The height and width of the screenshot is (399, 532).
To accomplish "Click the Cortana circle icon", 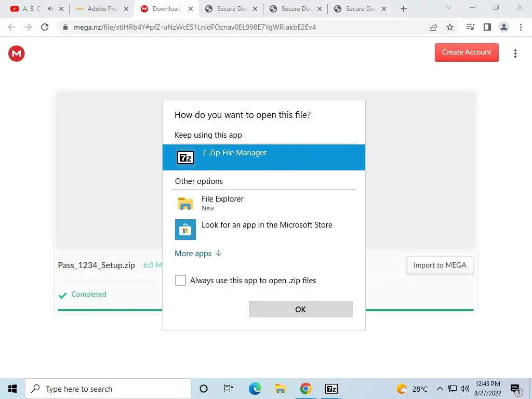I will click(x=204, y=389).
